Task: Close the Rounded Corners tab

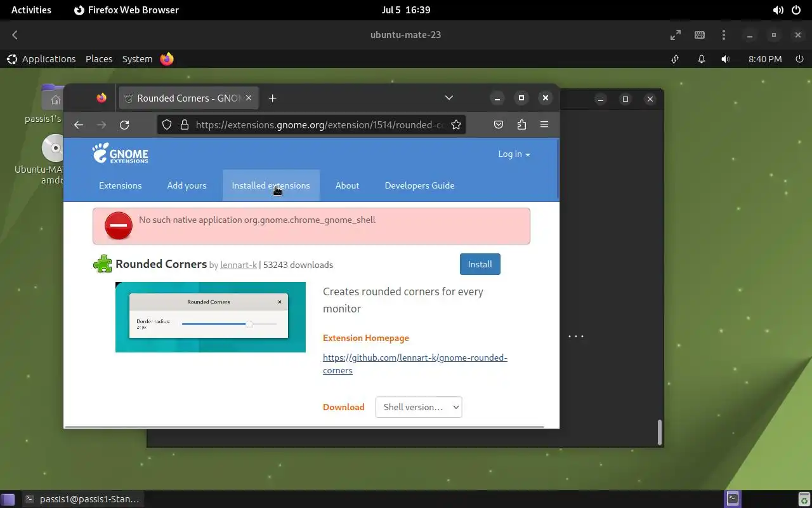Action: (249, 98)
